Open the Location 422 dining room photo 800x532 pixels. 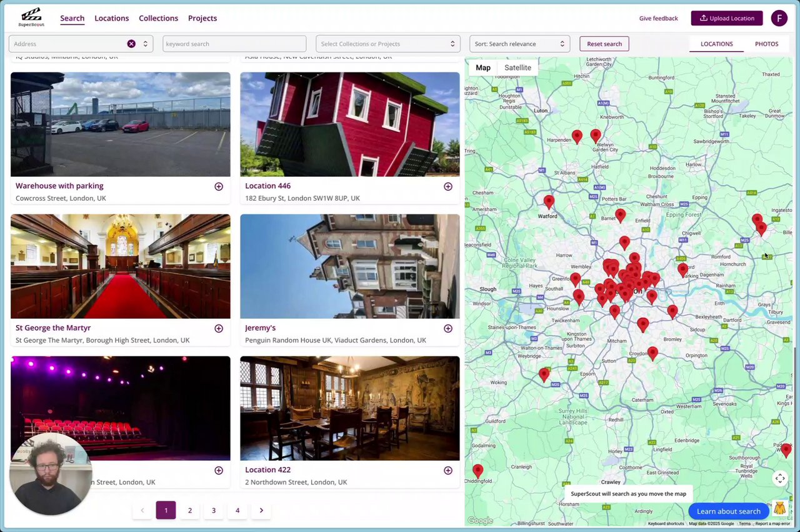[350, 408]
